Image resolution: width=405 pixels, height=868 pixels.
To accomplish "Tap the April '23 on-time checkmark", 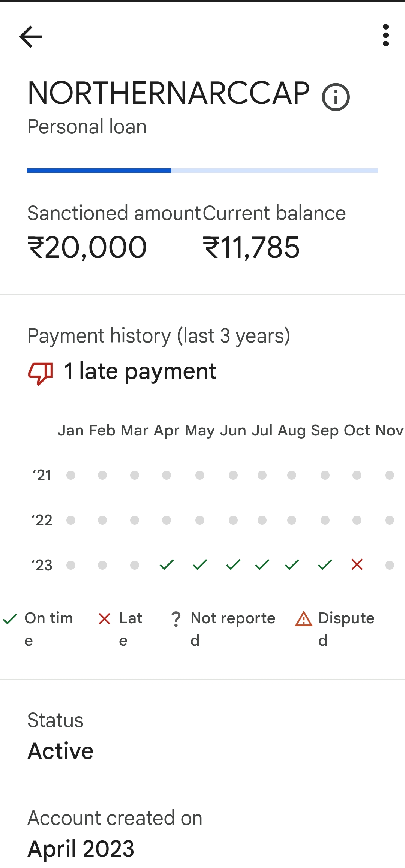I will pyautogui.click(x=166, y=564).
